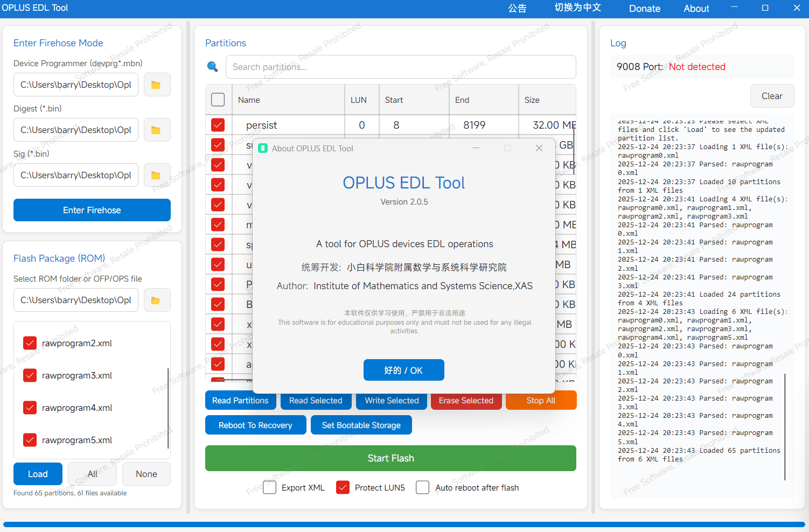Open the Donate menu item
809x532 pixels.
(x=645, y=8)
